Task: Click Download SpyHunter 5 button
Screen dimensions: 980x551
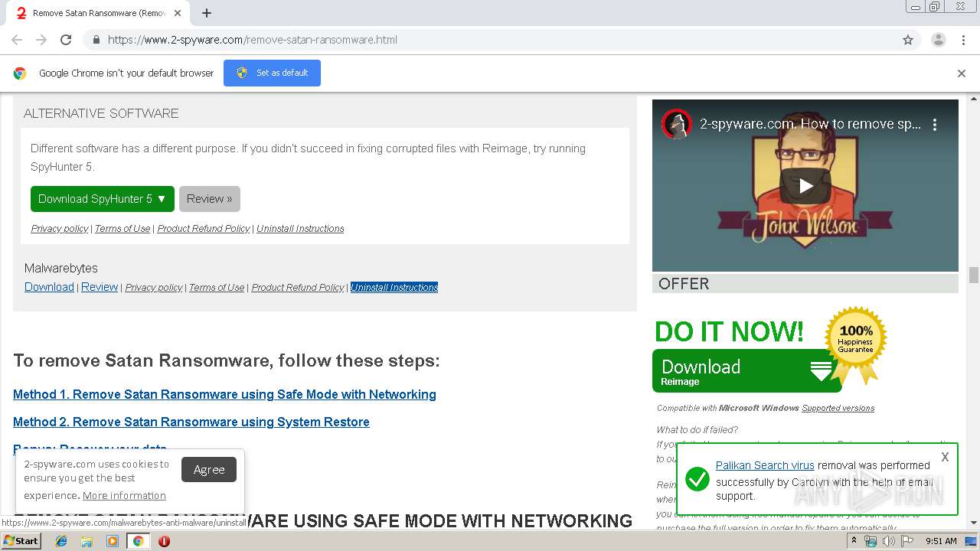Action: point(103,199)
